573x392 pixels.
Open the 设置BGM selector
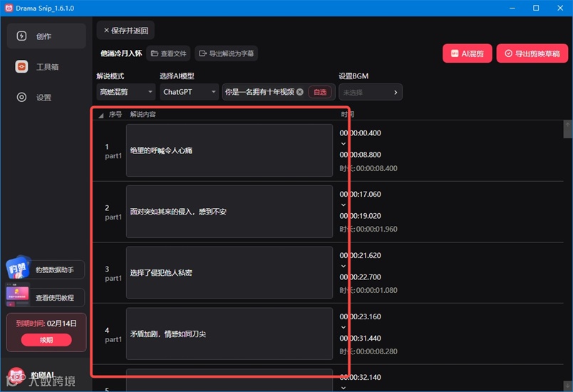tap(371, 92)
